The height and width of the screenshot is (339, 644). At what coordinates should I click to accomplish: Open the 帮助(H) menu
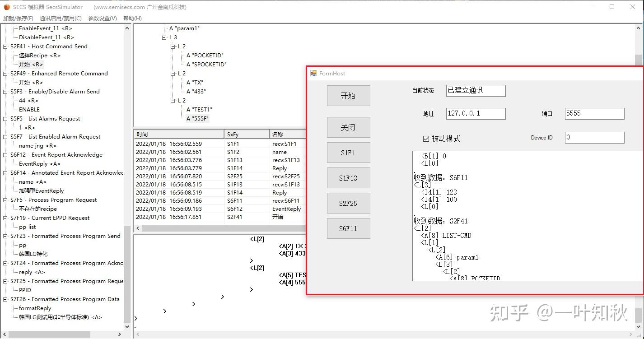click(x=131, y=18)
